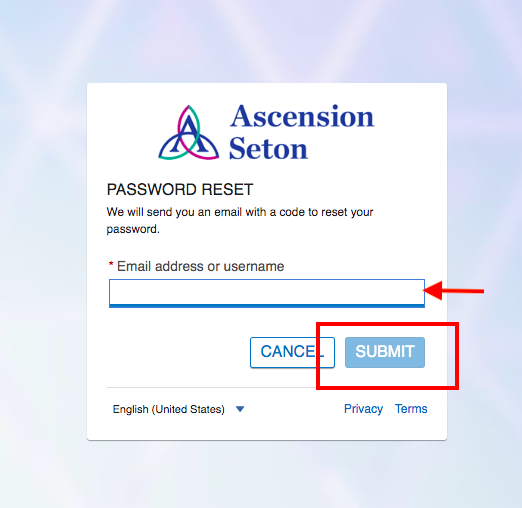Open the Privacy link
The image size is (522, 508).
363,409
